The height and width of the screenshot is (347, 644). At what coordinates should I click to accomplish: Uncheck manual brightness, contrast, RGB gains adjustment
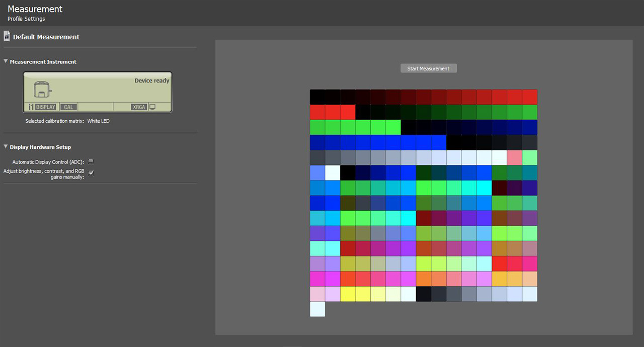click(91, 173)
